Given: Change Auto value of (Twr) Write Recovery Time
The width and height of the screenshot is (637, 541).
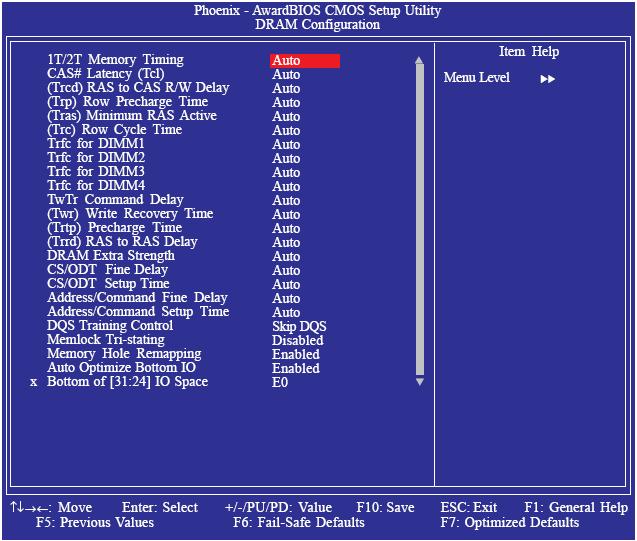Looking at the screenshot, I should pyautogui.click(x=286, y=214).
